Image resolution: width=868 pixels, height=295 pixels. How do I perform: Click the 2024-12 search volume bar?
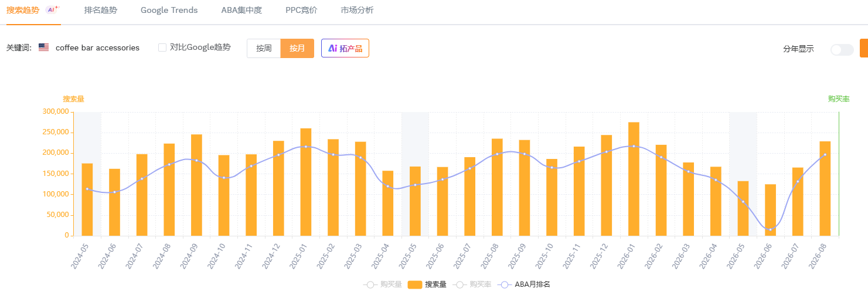click(x=278, y=188)
